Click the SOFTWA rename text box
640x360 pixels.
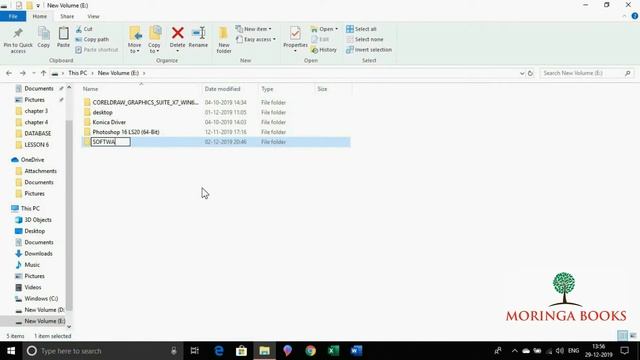point(111,142)
